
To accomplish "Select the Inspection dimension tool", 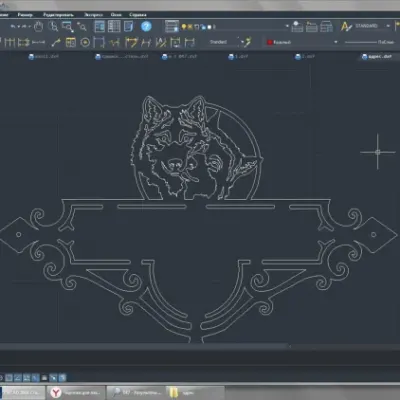I will click(99, 42).
